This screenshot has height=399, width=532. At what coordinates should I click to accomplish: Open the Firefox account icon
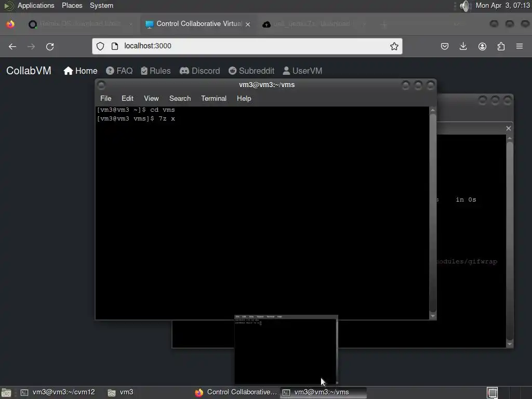[482, 46]
